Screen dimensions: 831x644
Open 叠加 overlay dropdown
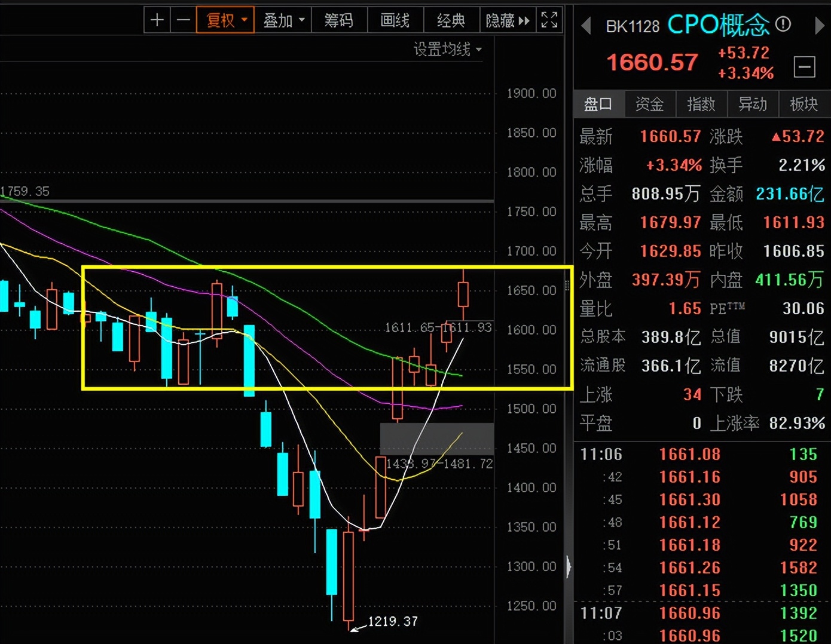[x=284, y=20]
